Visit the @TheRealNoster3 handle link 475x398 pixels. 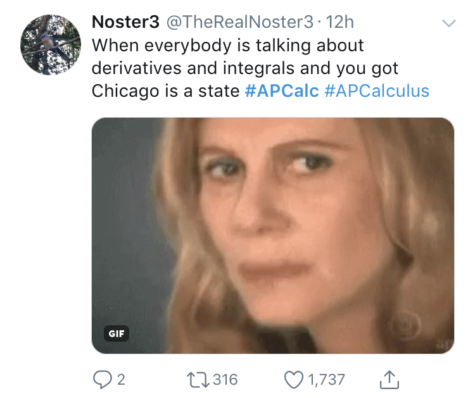pos(239,22)
